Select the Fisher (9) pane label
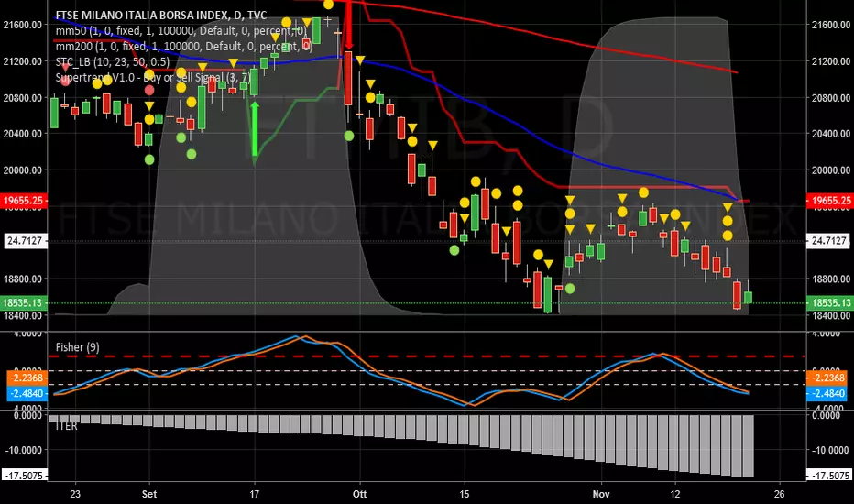The image size is (854, 504). click(x=77, y=347)
